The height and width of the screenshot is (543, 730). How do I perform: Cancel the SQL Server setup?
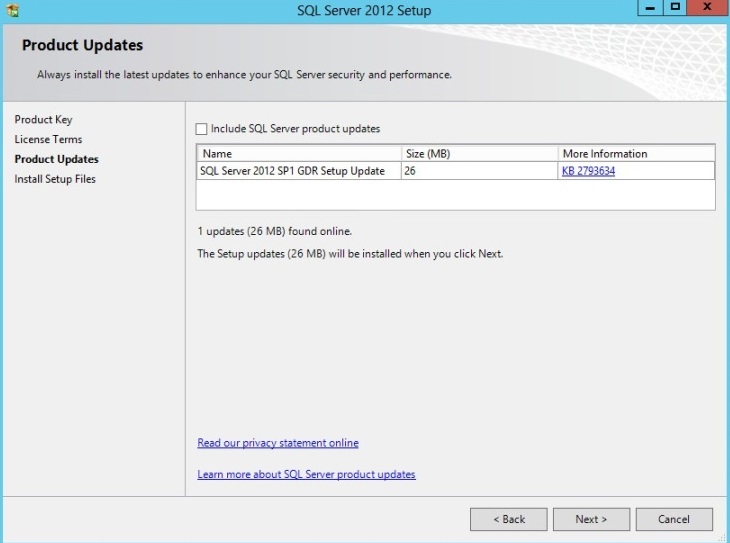[x=674, y=519]
